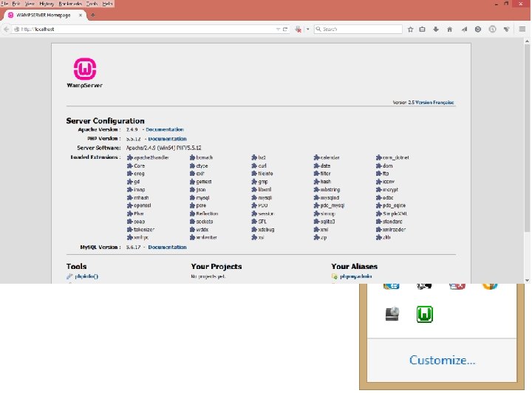Bookmark this page with the star
The image size is (532, 399).
410,29
